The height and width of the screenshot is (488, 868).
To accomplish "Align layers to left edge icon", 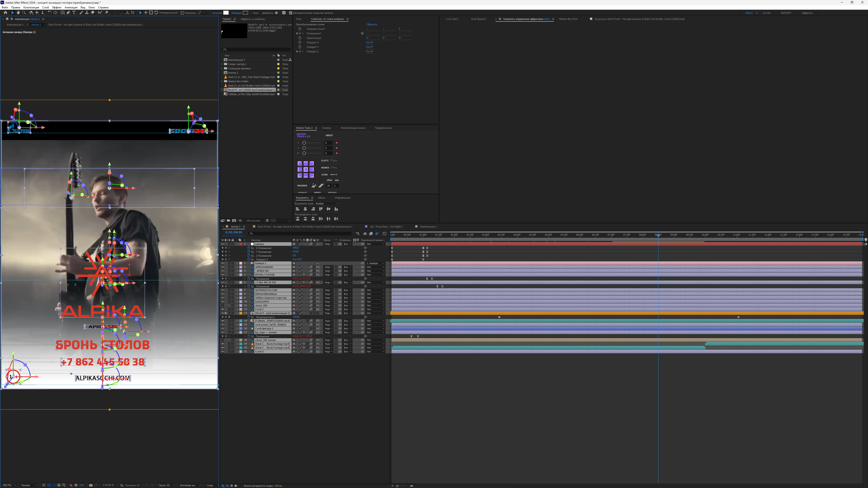I will pos(298,209).
